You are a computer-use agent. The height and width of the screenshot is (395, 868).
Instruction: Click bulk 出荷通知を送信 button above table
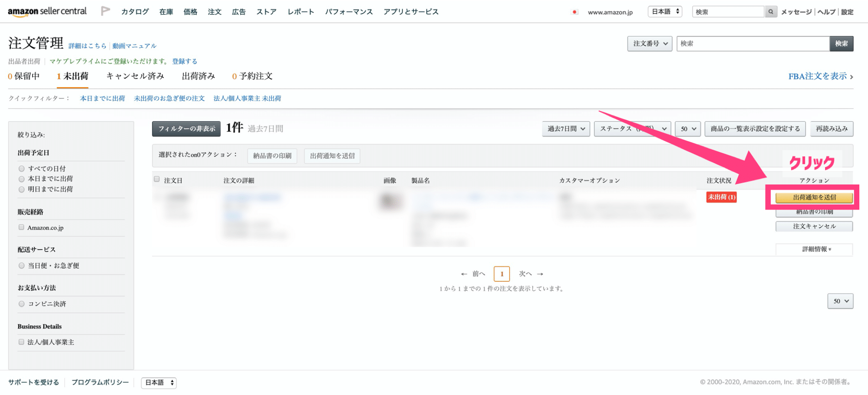click(x=332, y=156)
